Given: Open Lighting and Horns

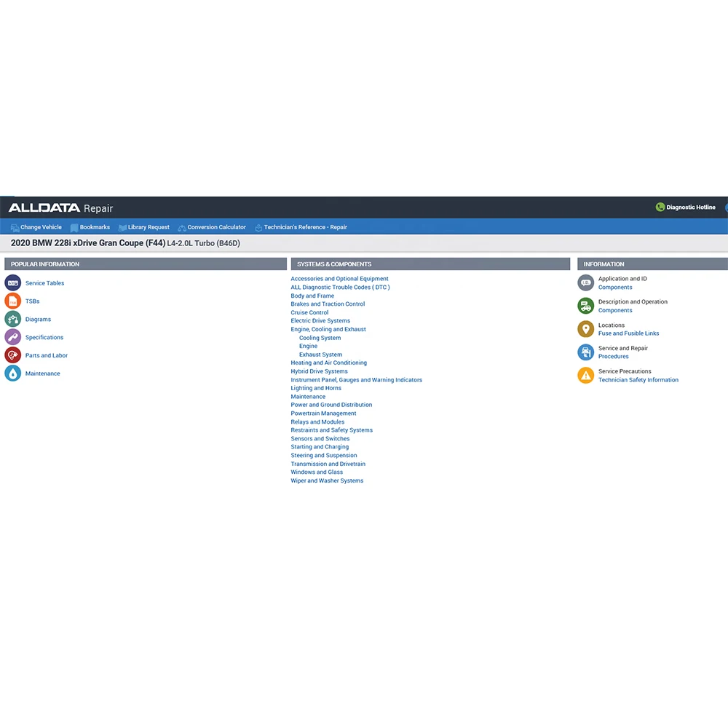Looking at the screenshot, I should coord(316,388).
